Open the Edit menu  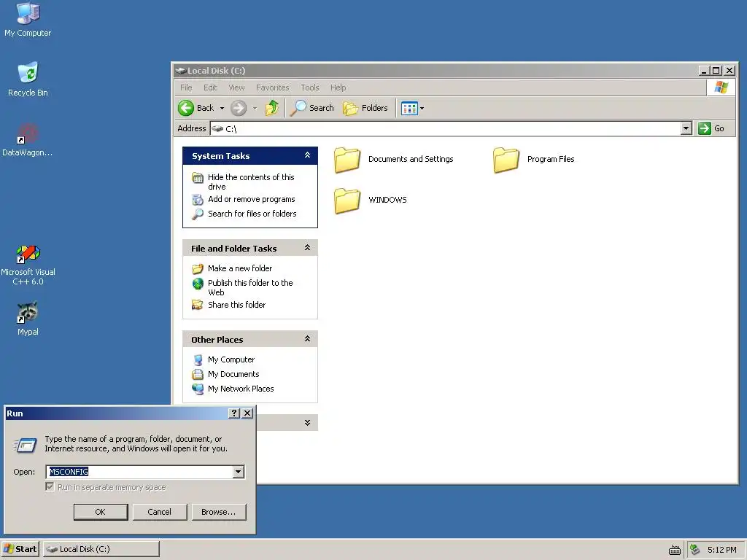(210, 87)
